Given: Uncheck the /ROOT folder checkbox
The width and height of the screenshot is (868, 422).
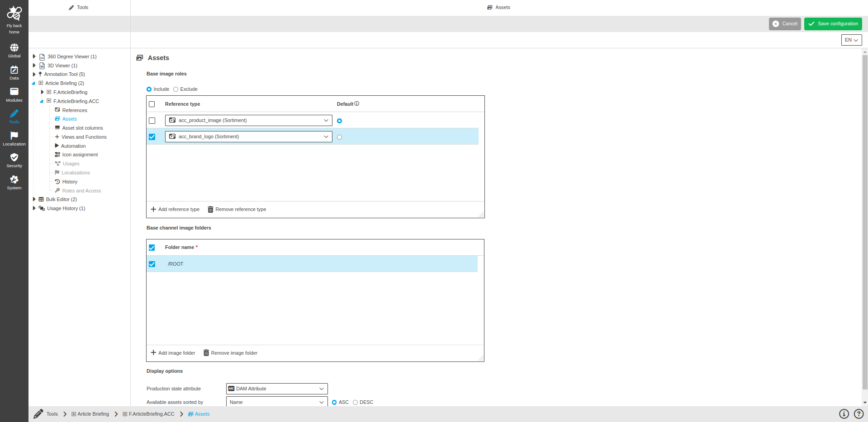Looking at the screenshot, I should pos(152,264).
